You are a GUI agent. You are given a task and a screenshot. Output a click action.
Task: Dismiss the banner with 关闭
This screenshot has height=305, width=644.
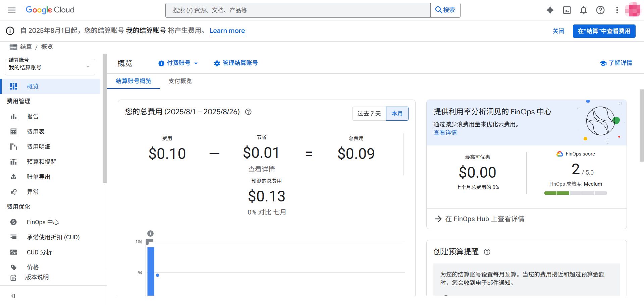[x=558, y=31]
